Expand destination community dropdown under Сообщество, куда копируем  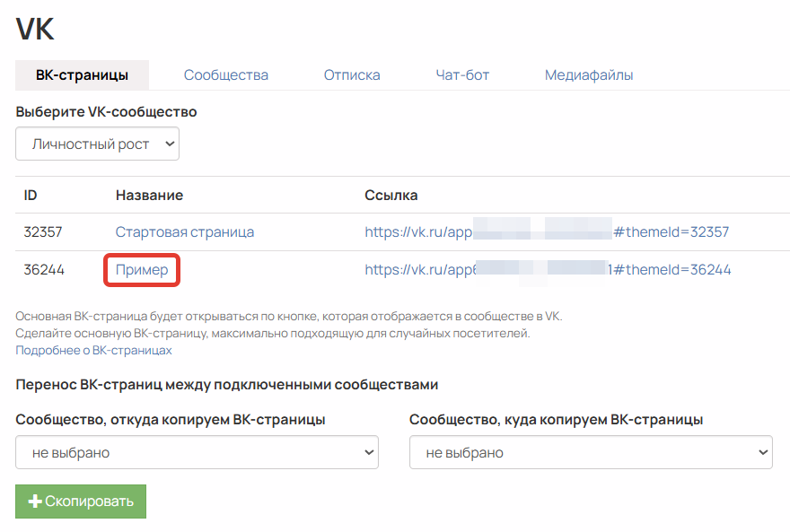(x=591, y=452)
